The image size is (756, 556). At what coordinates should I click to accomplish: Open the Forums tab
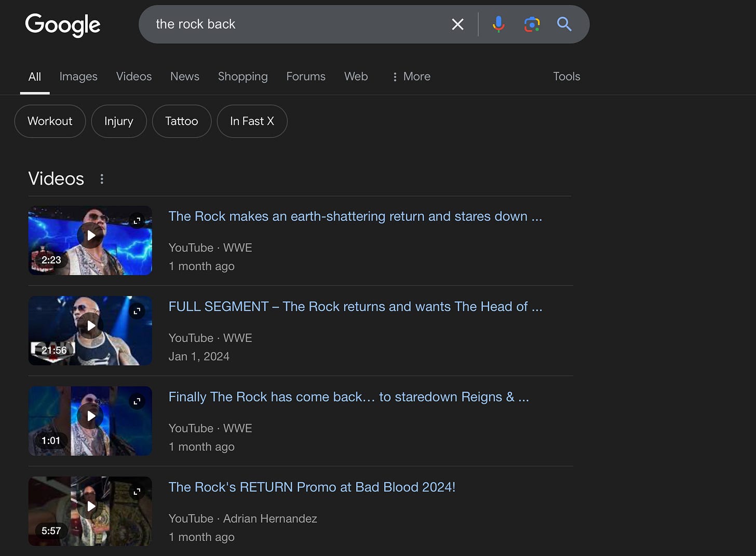306,76
